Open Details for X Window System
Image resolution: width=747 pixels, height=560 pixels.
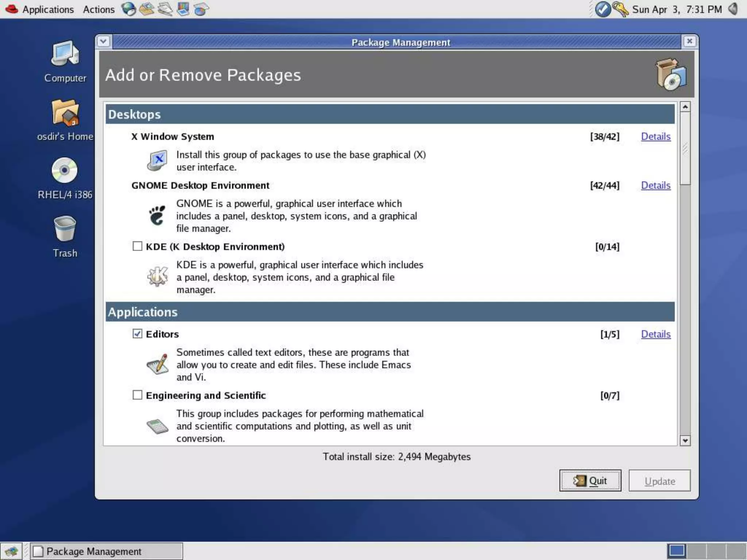pyautogui.click(x=655, y=136)
